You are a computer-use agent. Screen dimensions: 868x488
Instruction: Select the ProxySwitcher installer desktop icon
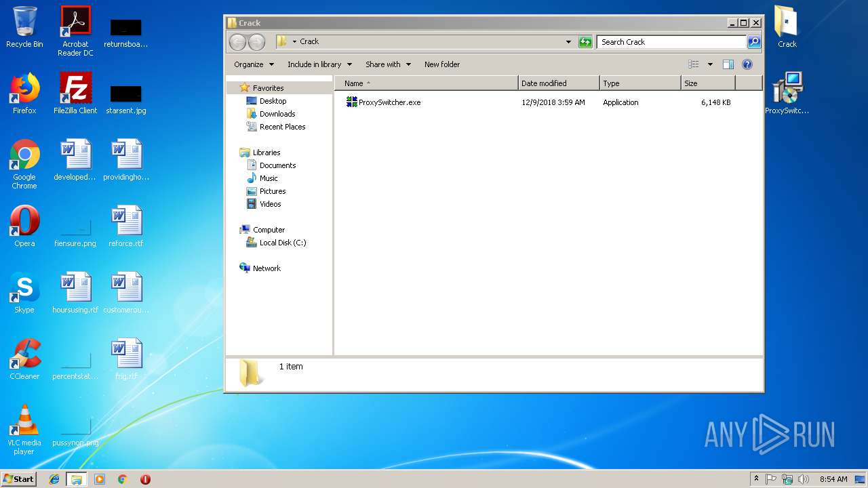pyautogui.click(x=787, y=94)
